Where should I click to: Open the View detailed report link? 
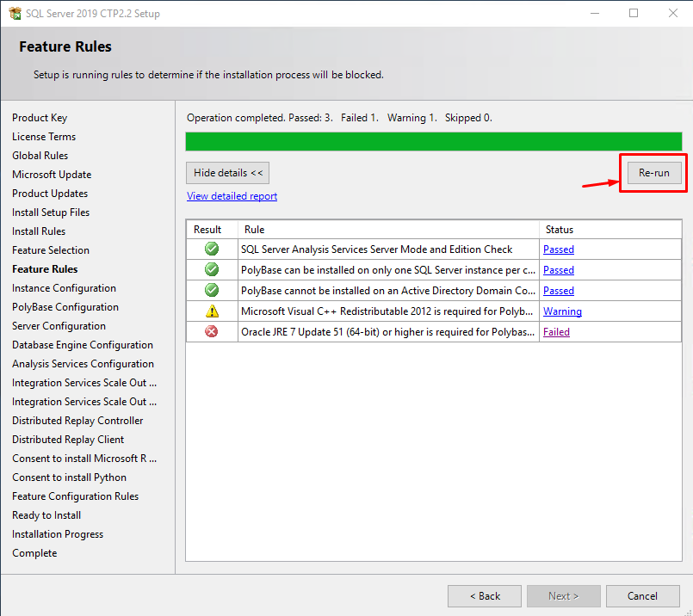click(x=232, y=196)
